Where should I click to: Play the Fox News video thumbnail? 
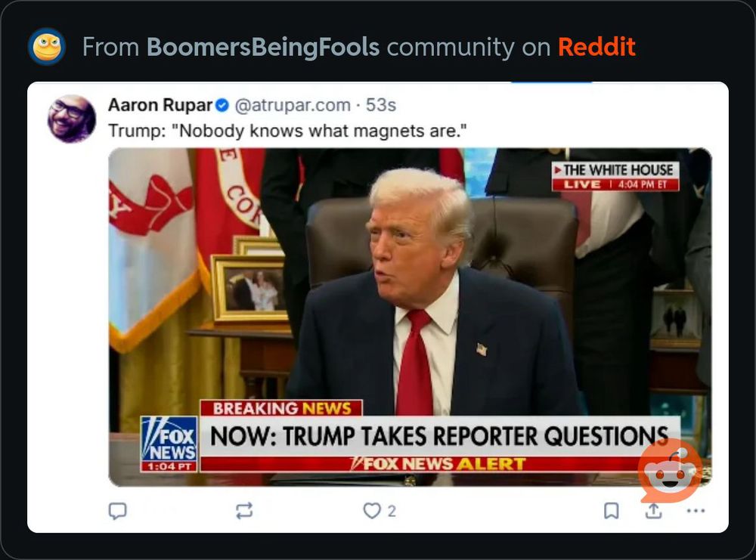pos(410,317)
